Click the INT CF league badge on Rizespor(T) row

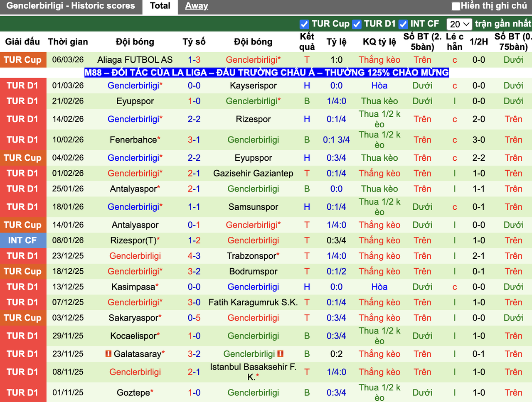(23, 240)
